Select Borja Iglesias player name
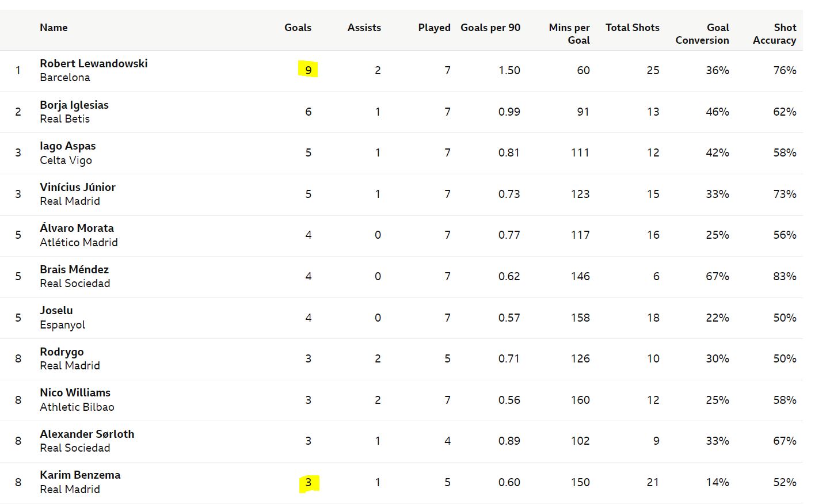 click(74, 105)
